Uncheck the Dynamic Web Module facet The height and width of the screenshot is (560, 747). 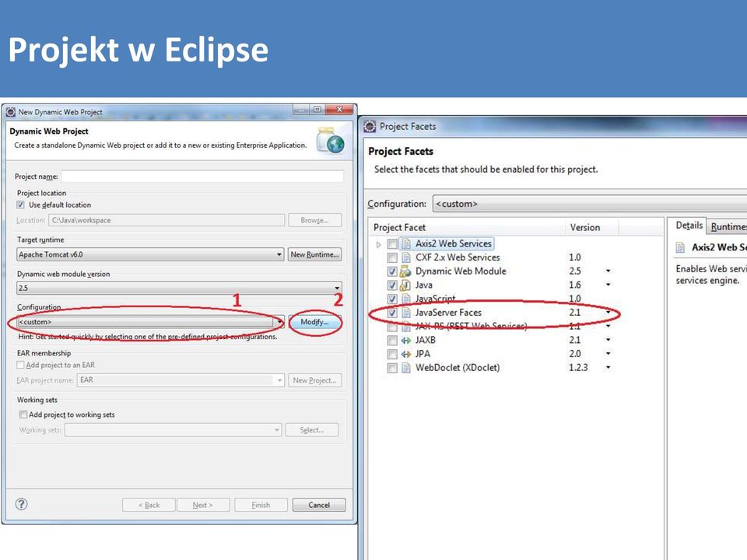pos(392,271)
